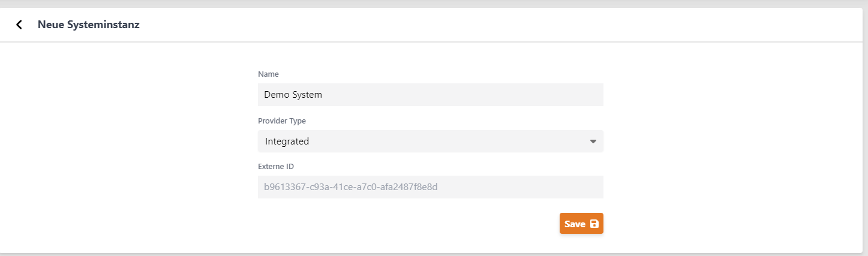Click the Provider Type dropdown caret arrow
The height and width of the screenshot is (256, 868).
point(593,141)
